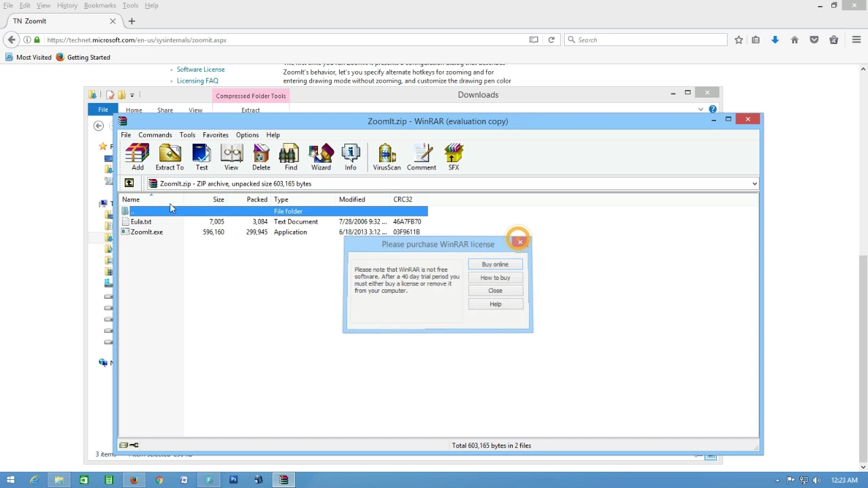
Task: Run the Test archive tool
Action: pyautogui.click(x=201, y=157)
